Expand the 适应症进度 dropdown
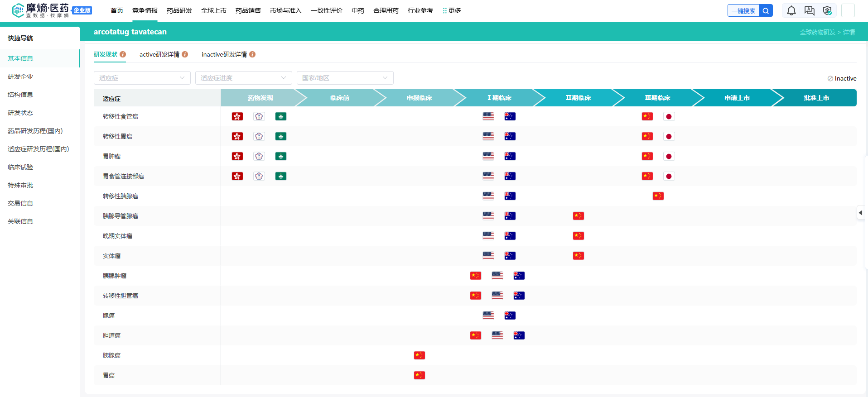Screen dimensions: 868x397 point(243,78)
